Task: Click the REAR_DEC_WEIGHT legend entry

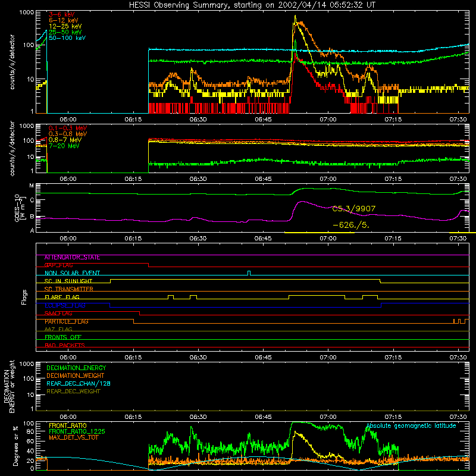Action: (x=73, y=392)
